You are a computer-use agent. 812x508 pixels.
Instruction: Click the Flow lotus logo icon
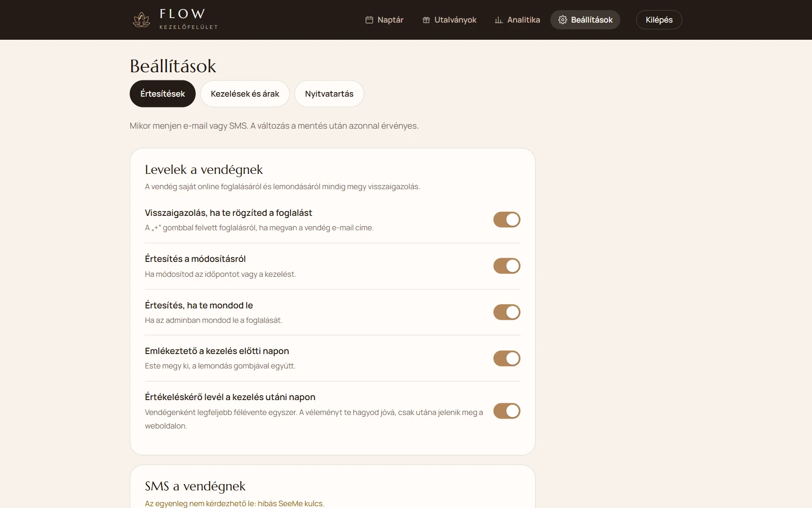[x=141, y=20]
